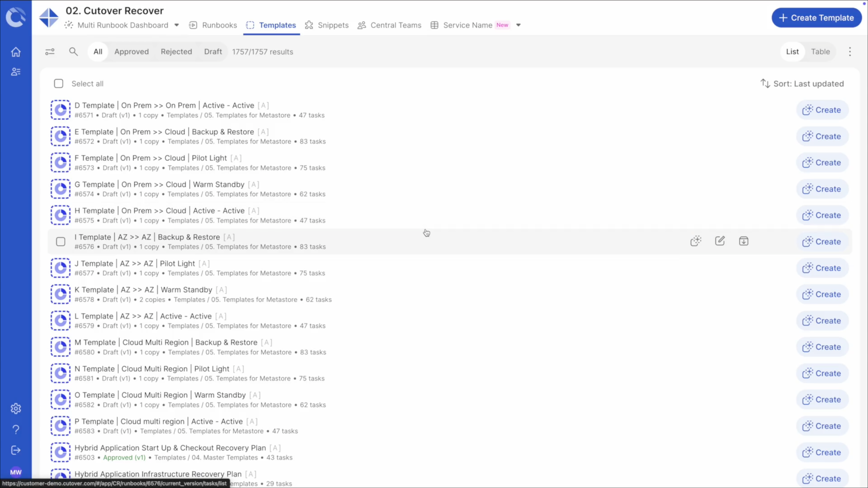This screenshot has height=488, width=868.
Task: Expand the Service Name dropdown arrow
Action: [x=518, y=25]
